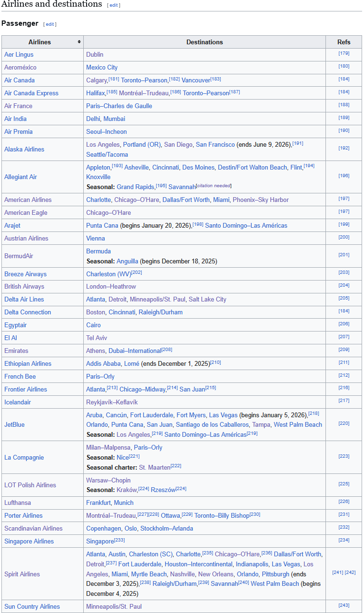Click the Paris–Charles de Gaulle link
Viewport: 364px width, 613px height.
click(x=119, y=106)
